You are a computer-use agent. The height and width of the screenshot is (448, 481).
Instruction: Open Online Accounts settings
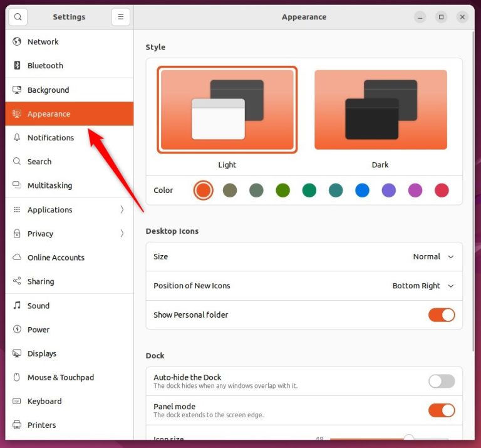pyautogui.click(x=56, y=258)
